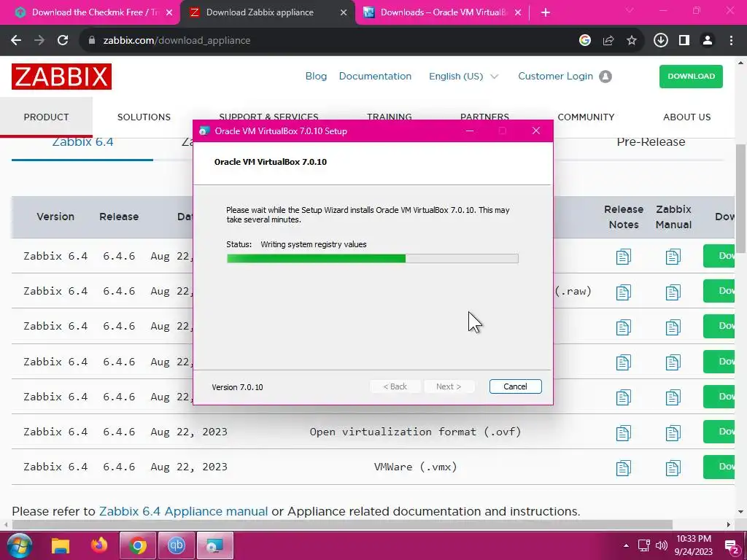The height and width of the screenshot is (560, 747).
Task: Click VirtualBox installer taskbar icon
Action: [x=215, y=545]
